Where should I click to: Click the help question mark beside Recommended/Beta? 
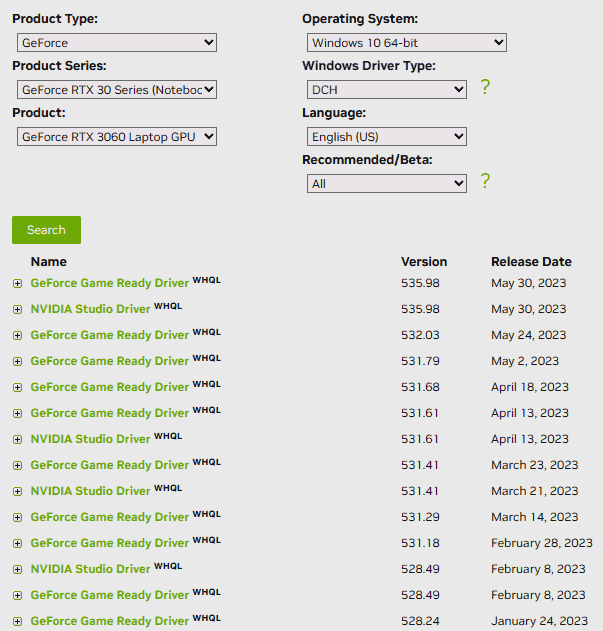coord(485,181)
